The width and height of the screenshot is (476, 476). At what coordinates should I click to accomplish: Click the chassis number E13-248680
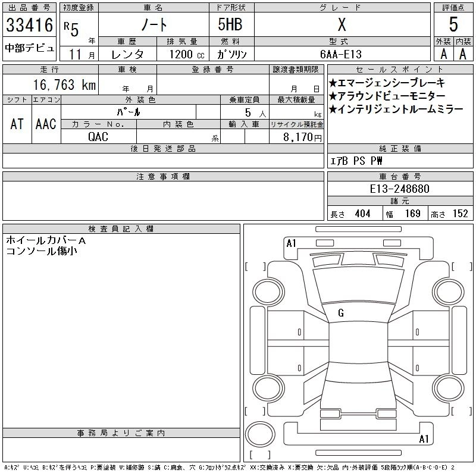click(399, 189)
